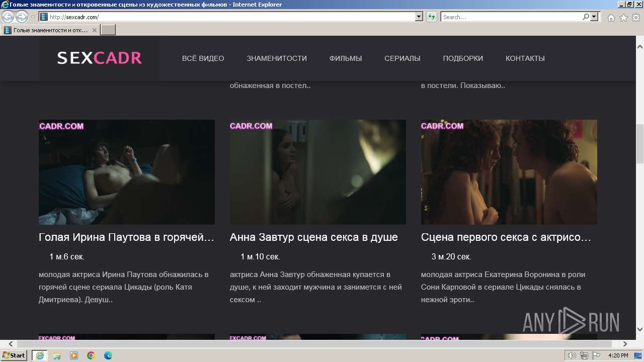This screenshot has height=362, width=644.
Task: Expand the address bar autocomplete dropdown
Action: click(419, 17)
